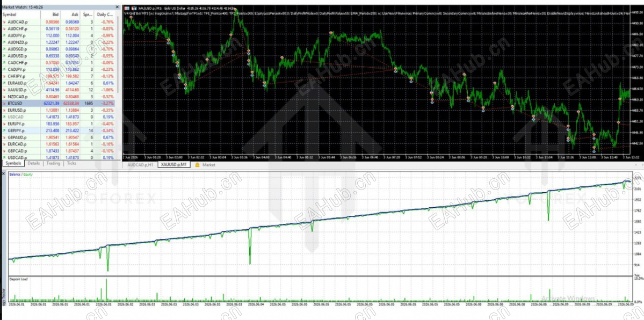Select the CADJPY.p symbol
The height and width of the screenshot is (320, 644).
[17, 69]
